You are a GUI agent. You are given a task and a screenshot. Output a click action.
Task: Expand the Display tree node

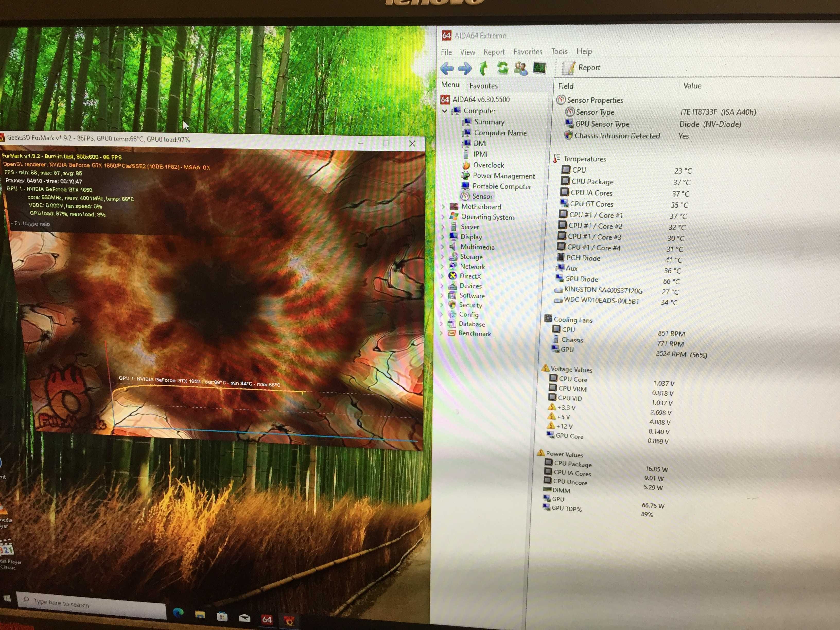pos(443,237)
